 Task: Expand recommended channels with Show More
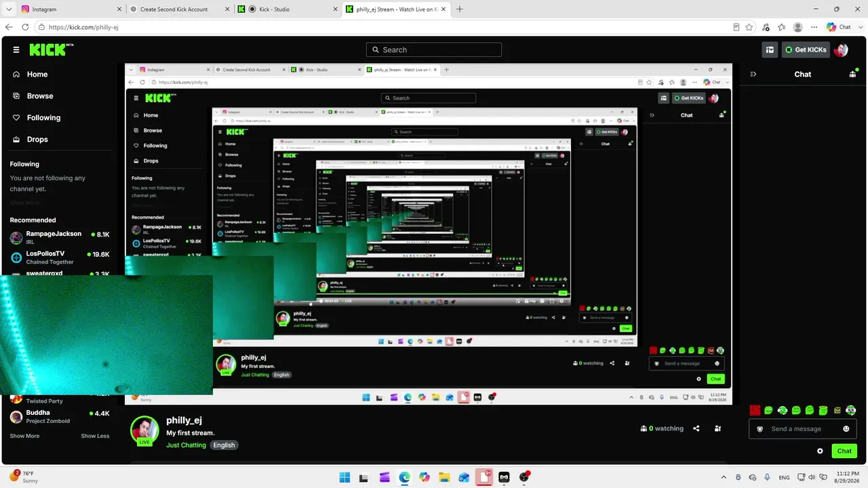coord(24,436)
